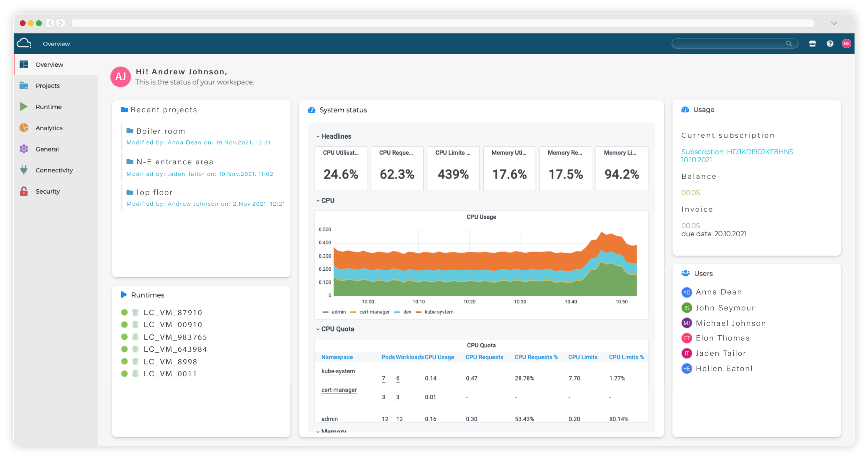
Task: Collapse the CPU section chevron
Action: click(x=318, y=201)
